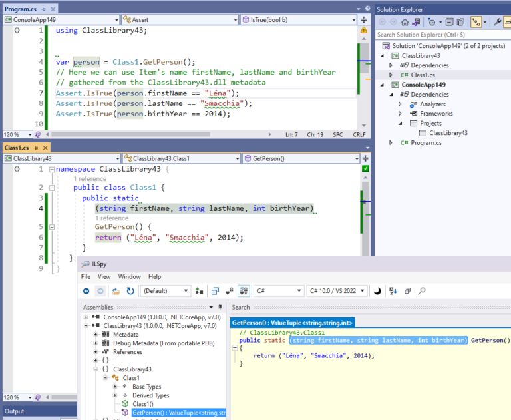Click split editor icon in Class1.cs pane
The width and height of the screenshot is (511, 420).
365,158
